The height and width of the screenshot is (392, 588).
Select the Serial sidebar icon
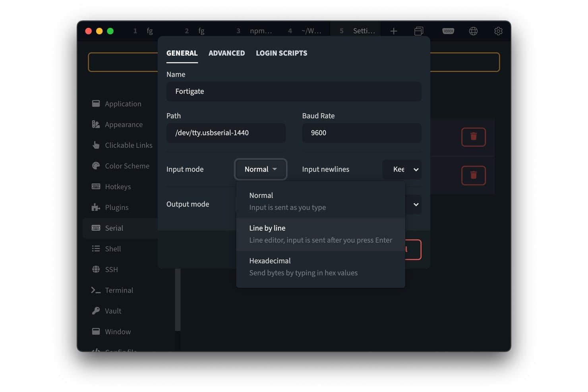point(96,228)
